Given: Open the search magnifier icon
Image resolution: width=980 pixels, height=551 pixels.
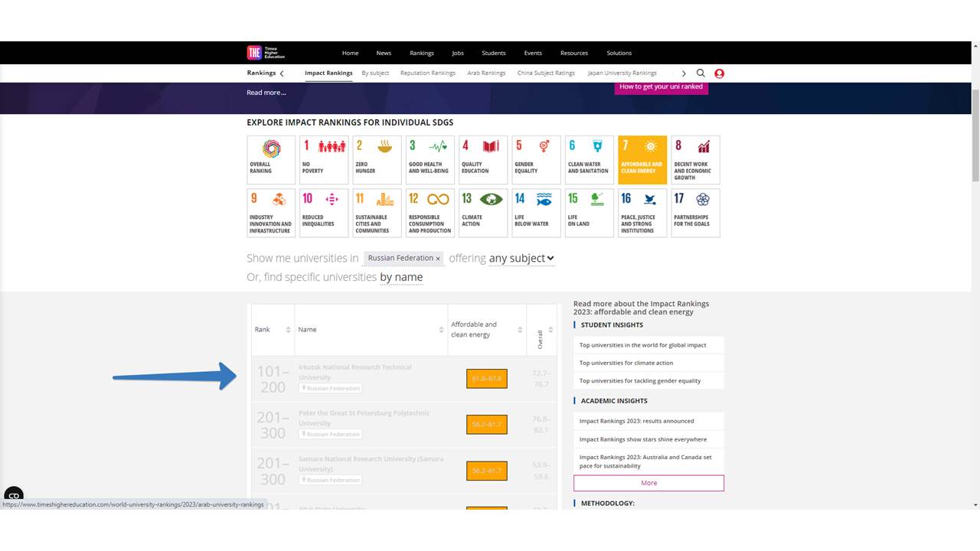Looking at the screenshot, I should tap(701, 73).
